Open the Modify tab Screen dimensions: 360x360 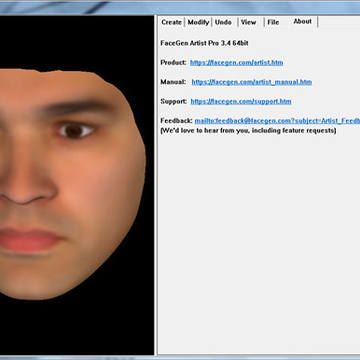coord(198,22)
